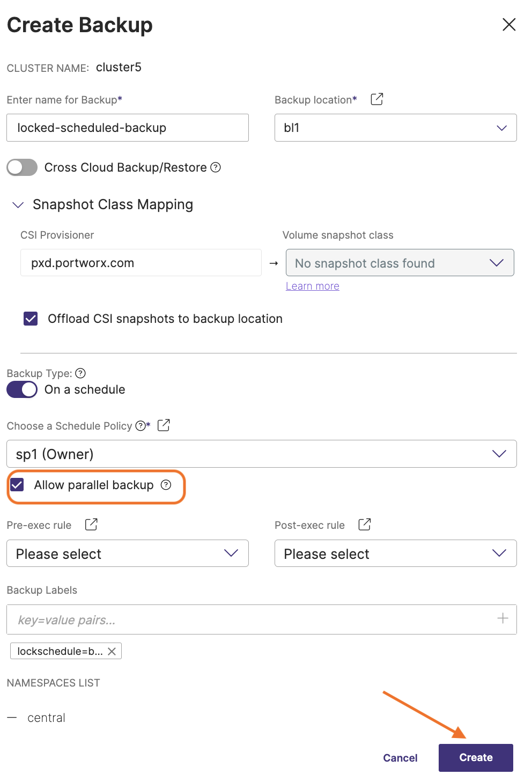Open the Backup location bl1 dropdown

point(395,128)
